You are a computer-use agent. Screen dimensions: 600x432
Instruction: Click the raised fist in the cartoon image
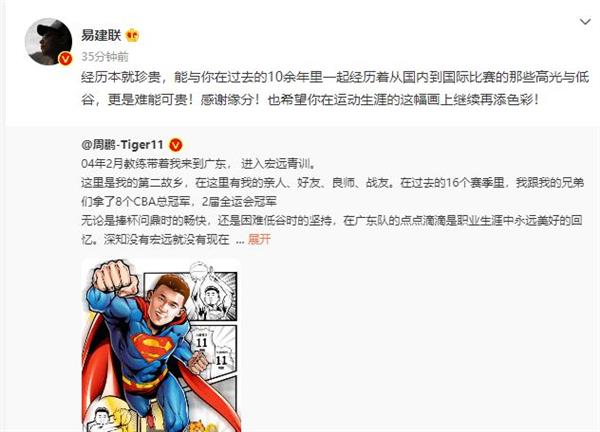(x=116, y=277)
